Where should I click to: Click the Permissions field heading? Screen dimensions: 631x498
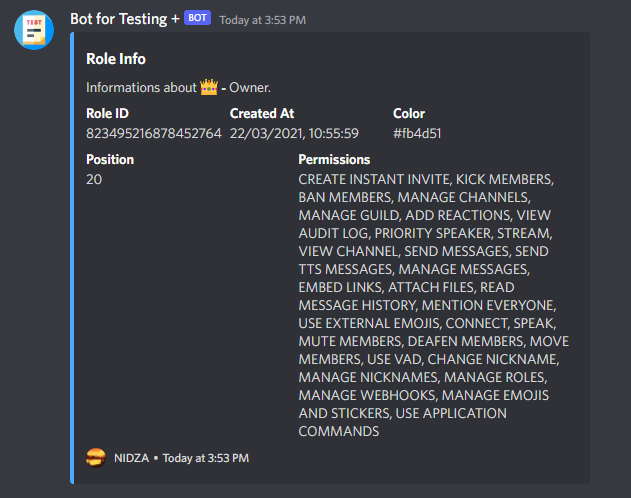(334, 159)
